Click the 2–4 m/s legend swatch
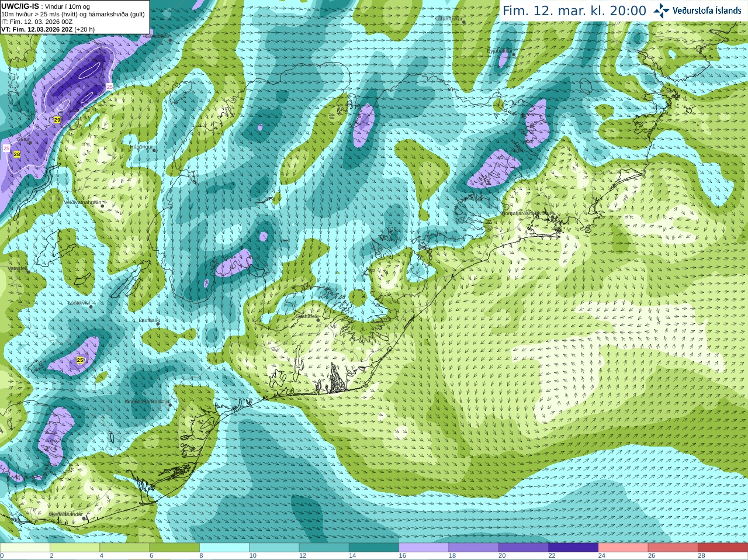 pyautogui.click(x=75, y=548)
